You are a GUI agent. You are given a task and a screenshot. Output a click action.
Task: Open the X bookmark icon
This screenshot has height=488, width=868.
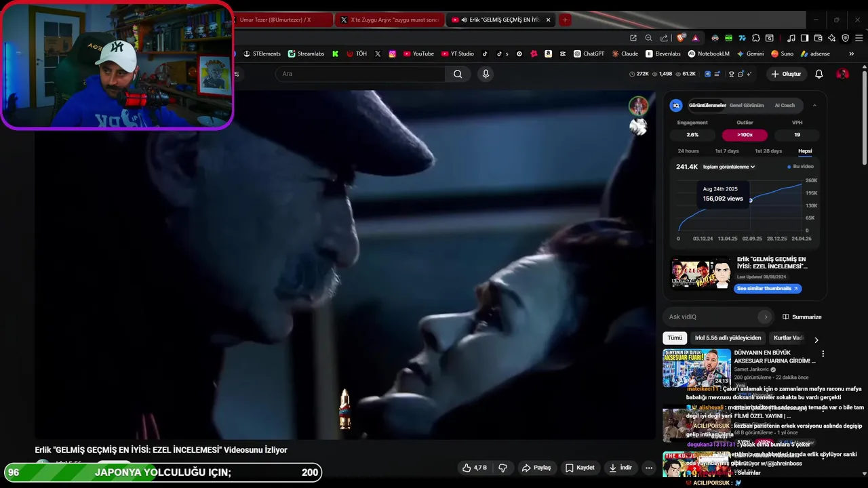[378, 54]
